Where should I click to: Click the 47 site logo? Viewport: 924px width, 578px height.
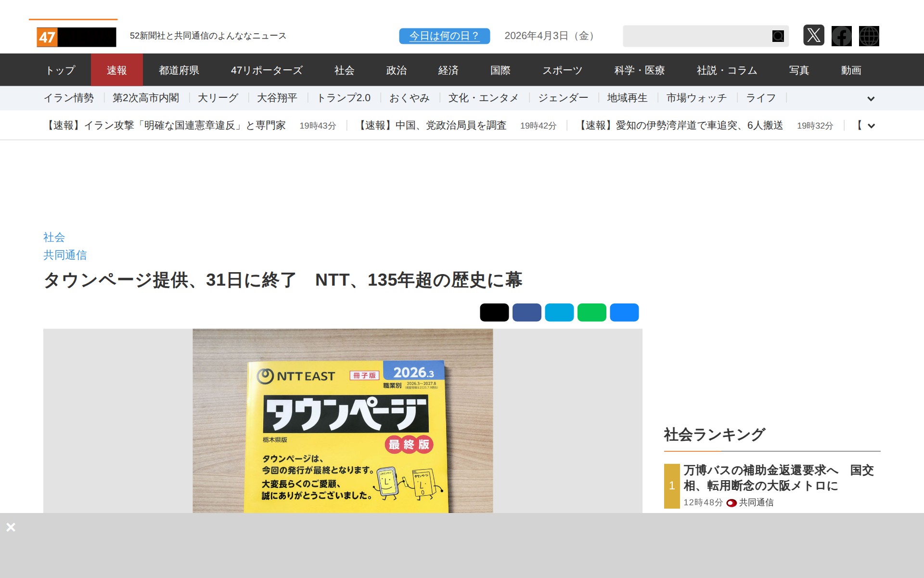click(x=77, y=37)
